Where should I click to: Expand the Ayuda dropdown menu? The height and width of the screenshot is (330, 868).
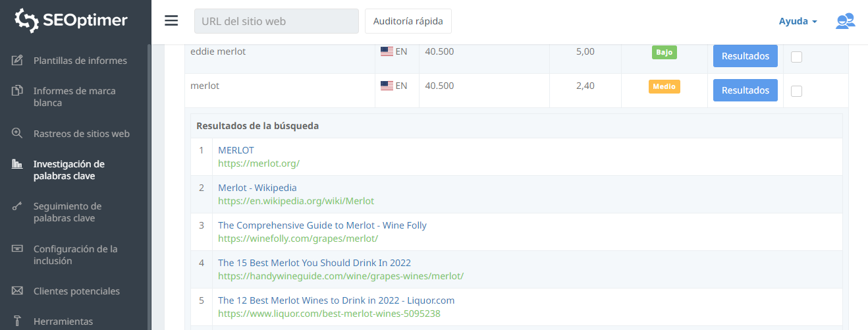(798, 21)
